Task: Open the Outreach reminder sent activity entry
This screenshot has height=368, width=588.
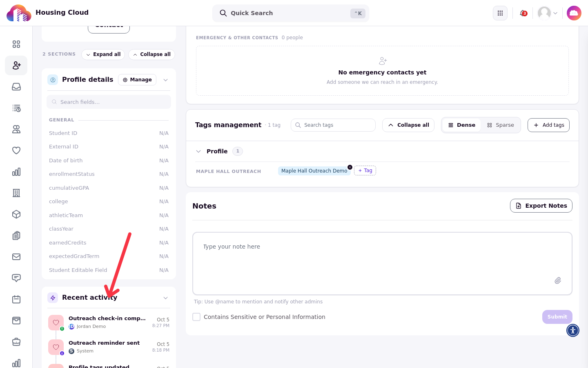Action: point(109,347)
